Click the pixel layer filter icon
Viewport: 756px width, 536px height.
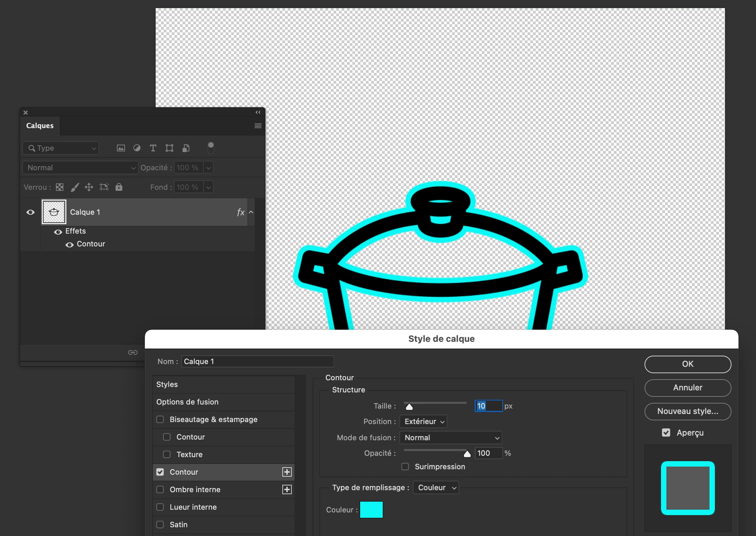coord(121,148)
